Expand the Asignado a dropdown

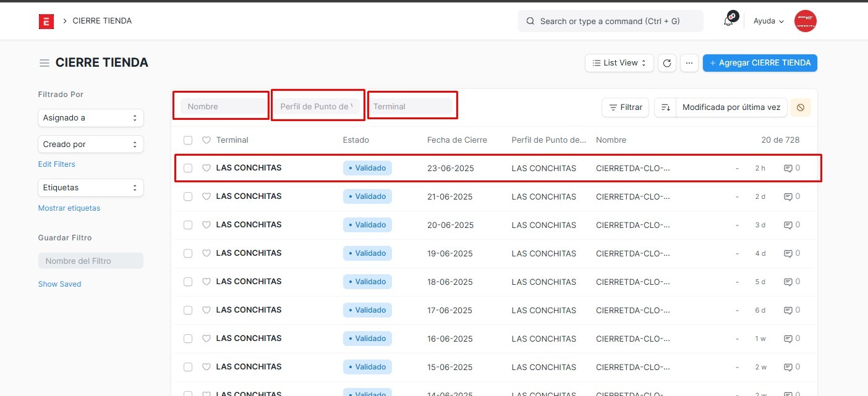pos(91,118)
